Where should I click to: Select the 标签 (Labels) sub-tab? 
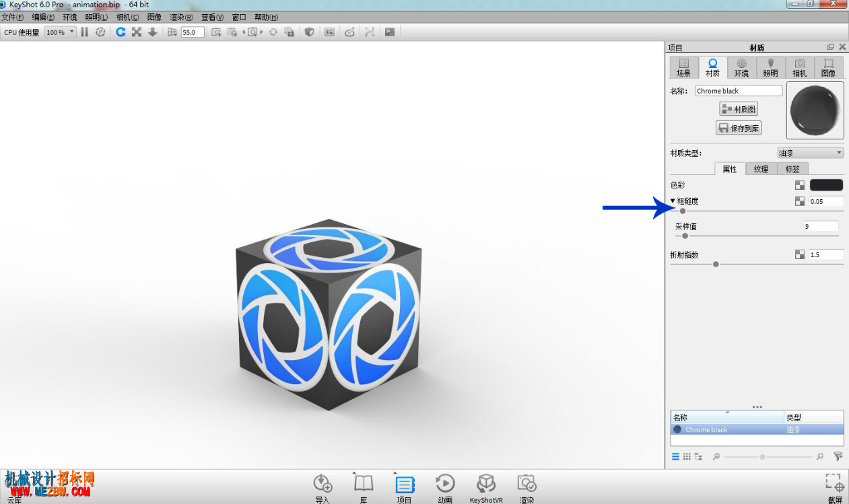(793, 169)
